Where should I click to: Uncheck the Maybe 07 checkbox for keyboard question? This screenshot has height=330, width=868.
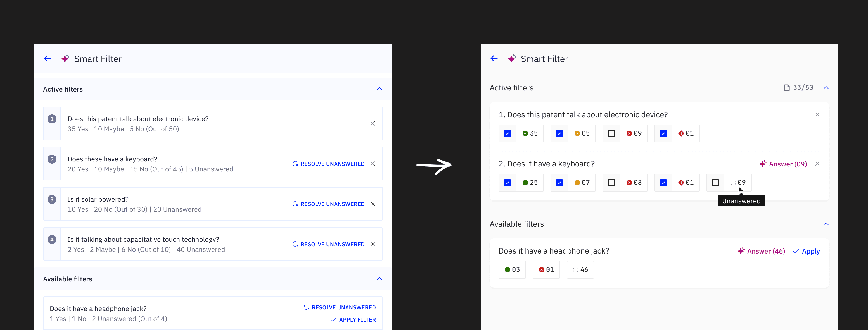[x=559, y=183]
